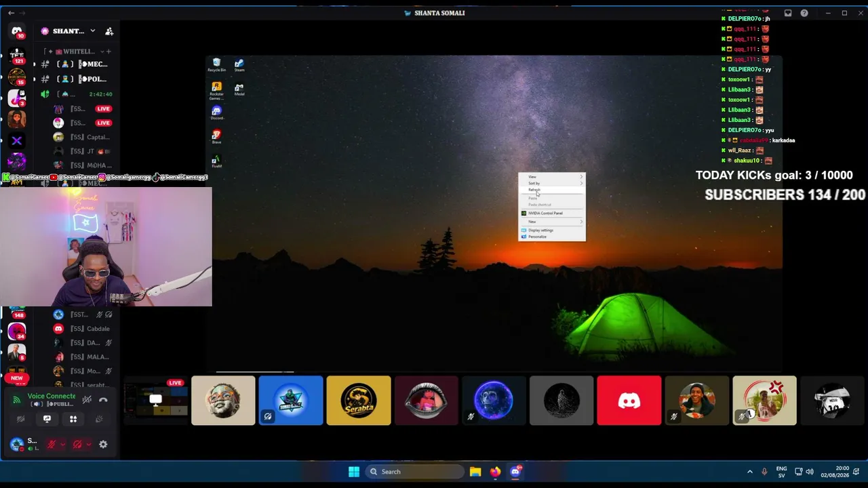Choose Display settings in context menu
This screenshot has width=868, height=488.
coord(552,230)
